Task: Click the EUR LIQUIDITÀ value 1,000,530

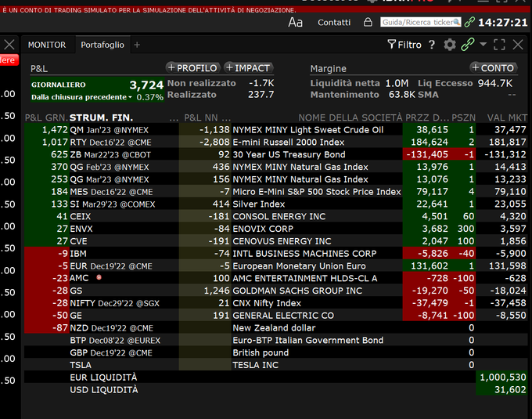Action: click(x=503, y=377)
